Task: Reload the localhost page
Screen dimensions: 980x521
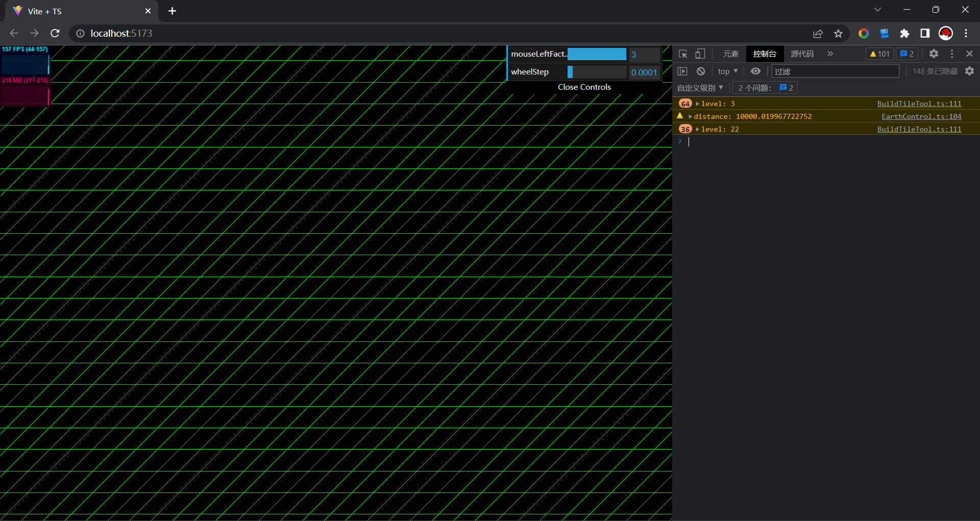Action: click(x=55, y=33)
